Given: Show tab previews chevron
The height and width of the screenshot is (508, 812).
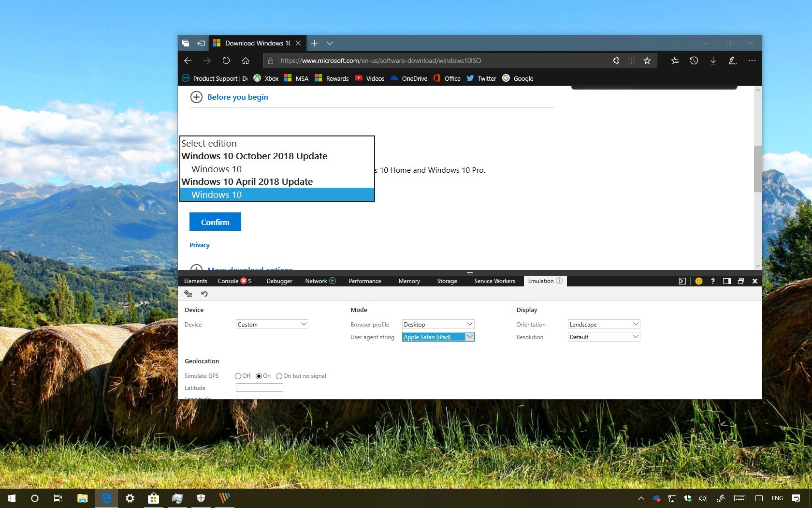Looking at the screenshot, I should pos(330,43).
